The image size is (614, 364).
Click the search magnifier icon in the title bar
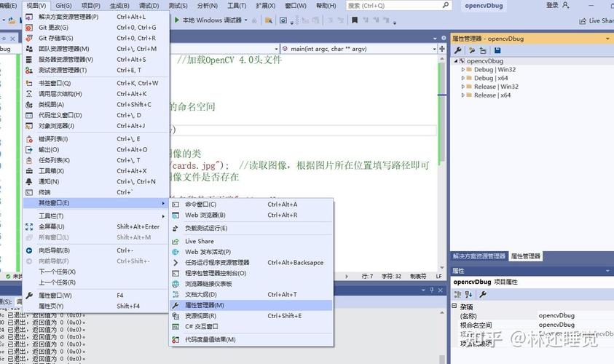click(x=446, y=5)
